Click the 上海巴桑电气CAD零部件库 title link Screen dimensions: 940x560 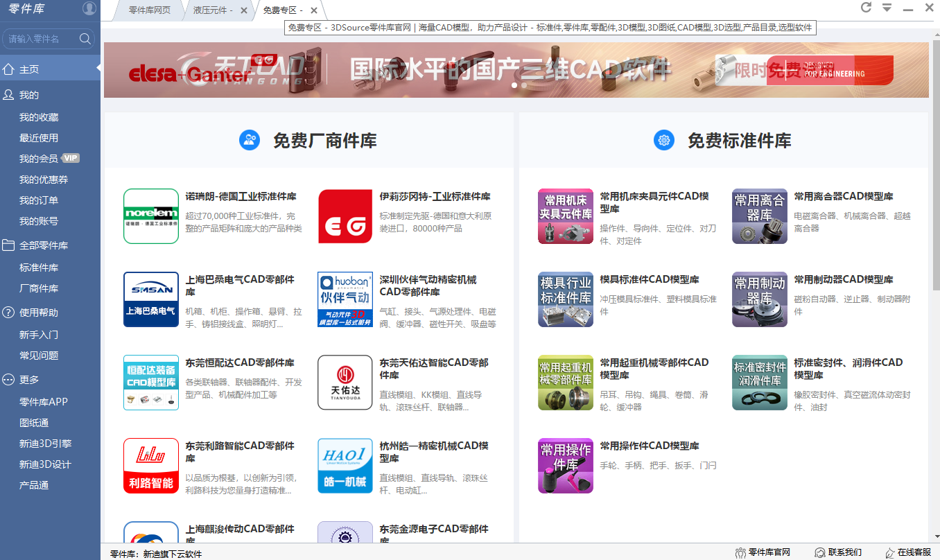(240, 286)
